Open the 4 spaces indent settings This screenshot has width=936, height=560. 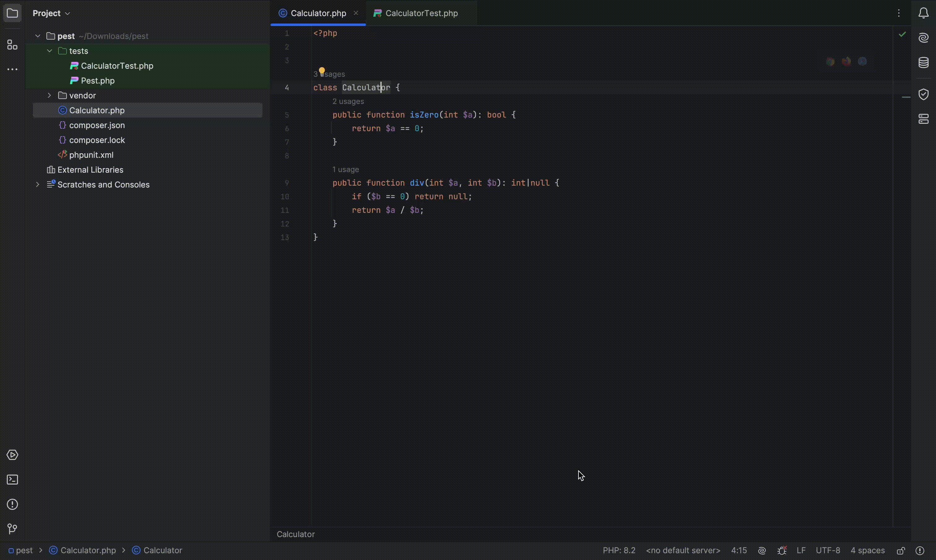[x=867, y=551]
